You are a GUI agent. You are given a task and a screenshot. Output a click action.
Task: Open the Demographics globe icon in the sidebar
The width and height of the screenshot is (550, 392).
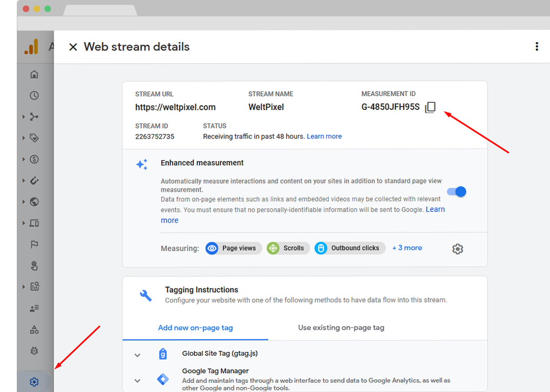click(34, 201)
